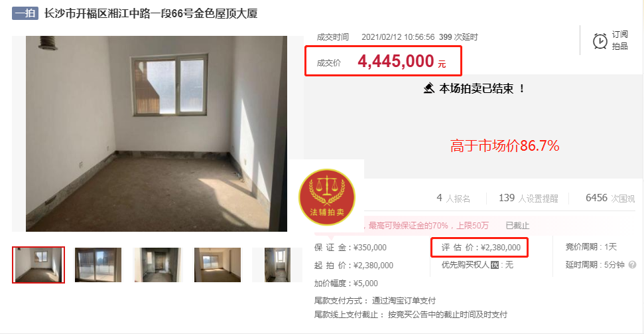Click the 6456 次围观 view count
The width and height of the screenshot is (644, 334).
[x=610, y=199]
